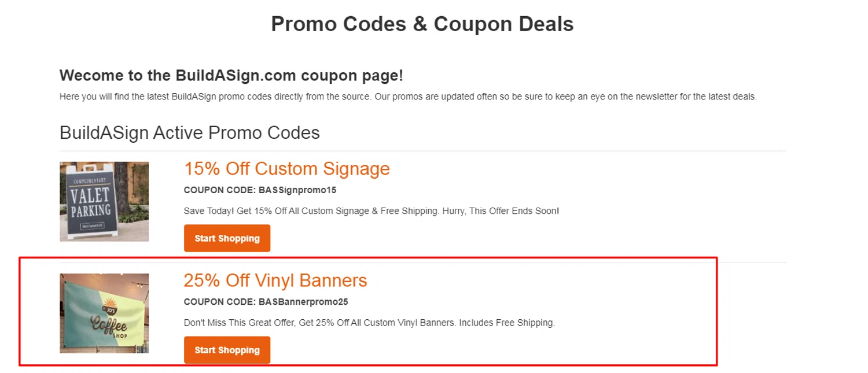Click Start Shopping under 25% Off Vinyl Banners

click(x=227, y=350)
